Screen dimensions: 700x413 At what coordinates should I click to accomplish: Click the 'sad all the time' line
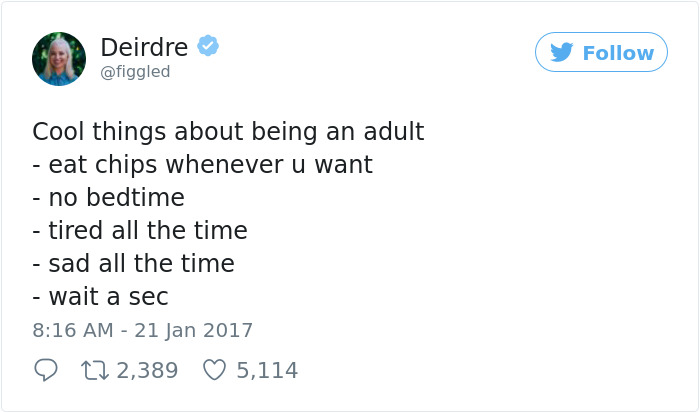(x=133, y=264)
